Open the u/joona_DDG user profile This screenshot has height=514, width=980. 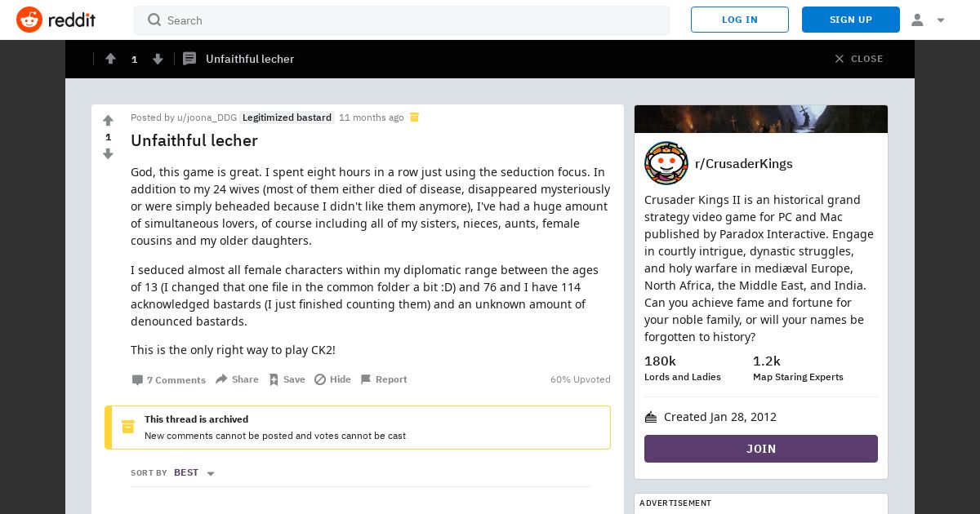coord(207,117)
